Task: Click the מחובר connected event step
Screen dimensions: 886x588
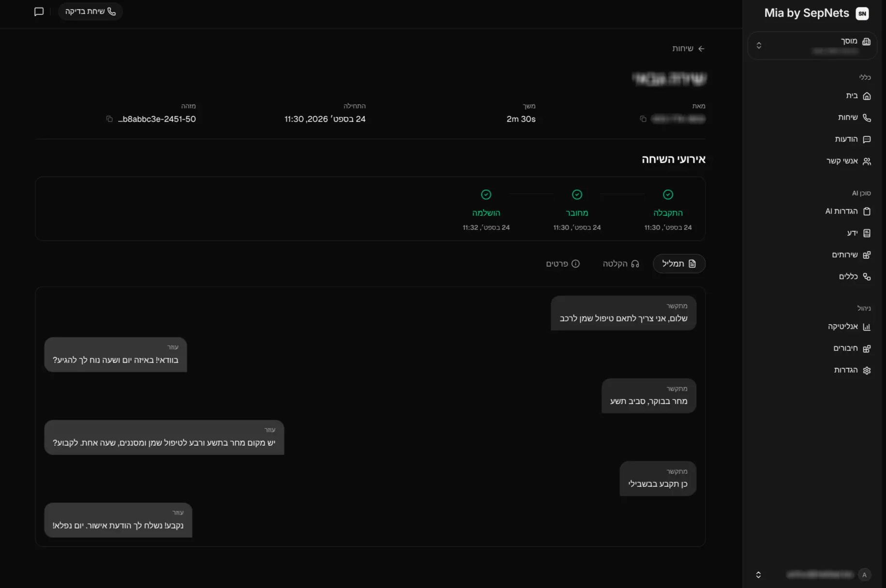Action: [x=577, y=210]
